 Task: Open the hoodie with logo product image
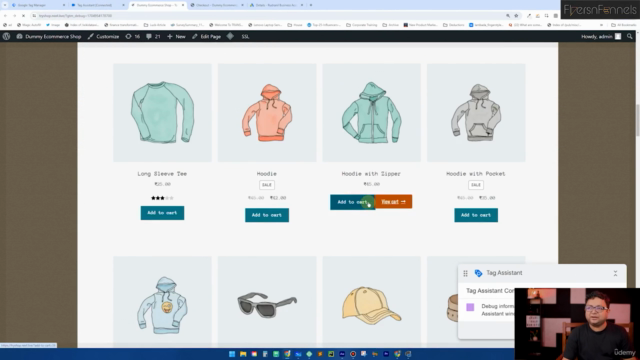tap(162, 302)
